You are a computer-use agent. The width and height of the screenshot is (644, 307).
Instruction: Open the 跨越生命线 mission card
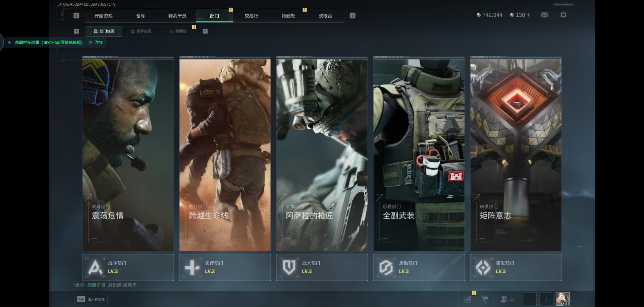225,154
